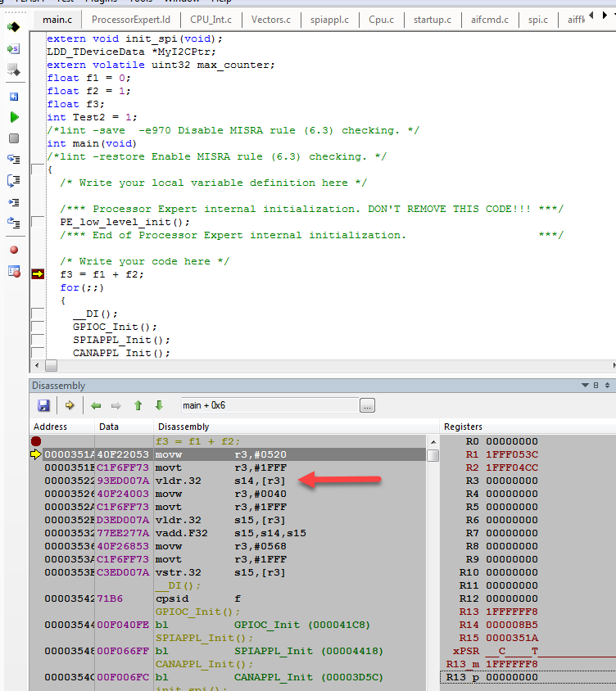The width and height of the screenshot is (616, 691).
Task: Toggle breakpoint box beside GPIOC_Init() line
Action: [38, 327]
